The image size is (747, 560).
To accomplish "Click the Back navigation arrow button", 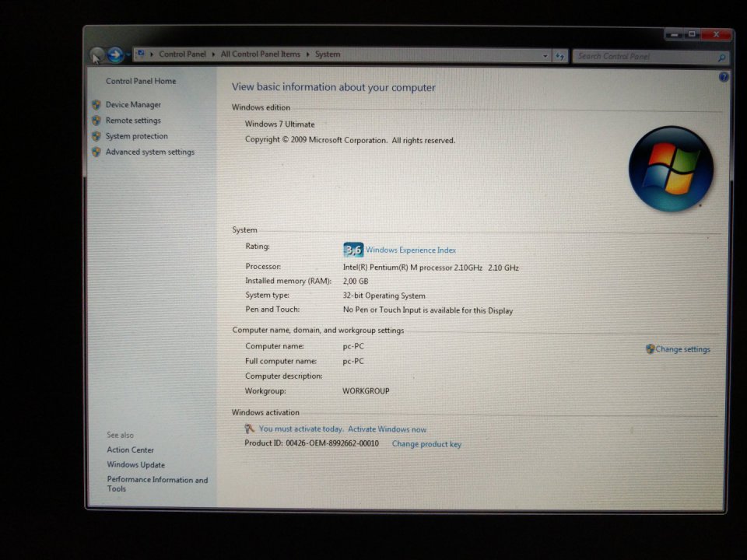I will coord(97,55).
